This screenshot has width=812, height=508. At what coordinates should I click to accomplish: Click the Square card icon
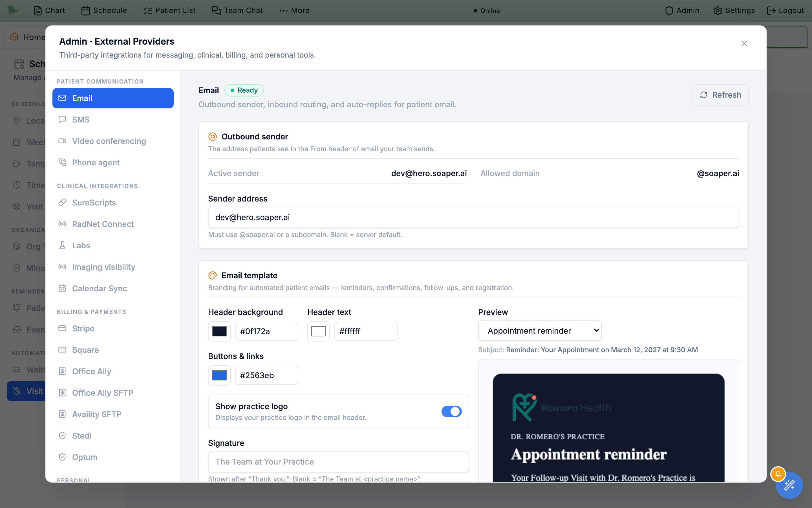pos(62,350)
